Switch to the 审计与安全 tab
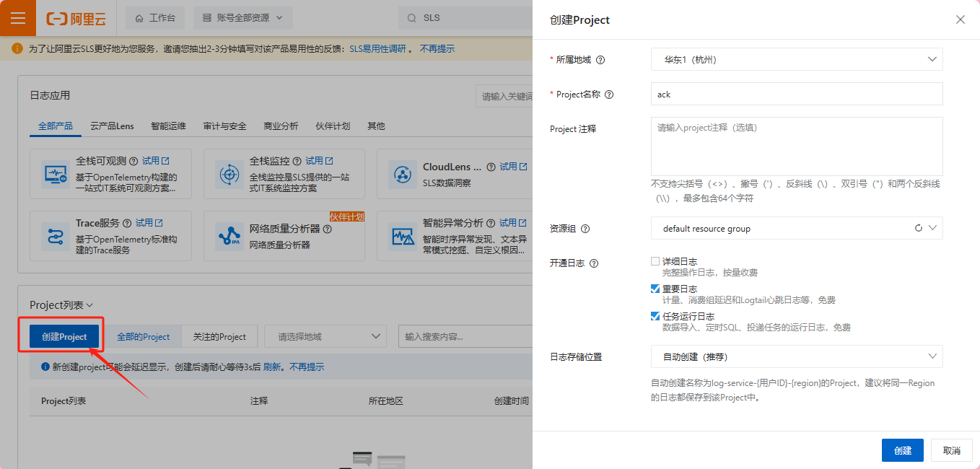Image resolution: width=980 pixels, height=469 pixels. click(x=224, y=126)
